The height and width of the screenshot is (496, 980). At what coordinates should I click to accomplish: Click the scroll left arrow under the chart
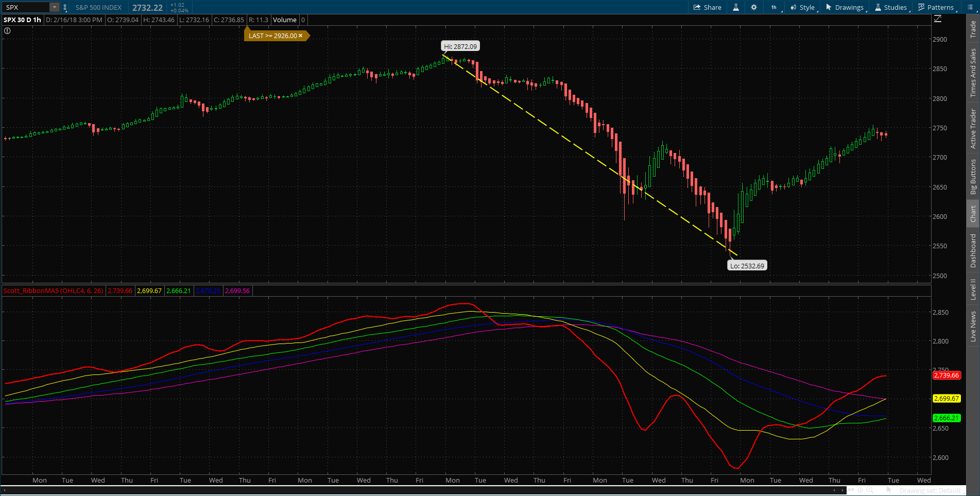click(4, 490)
